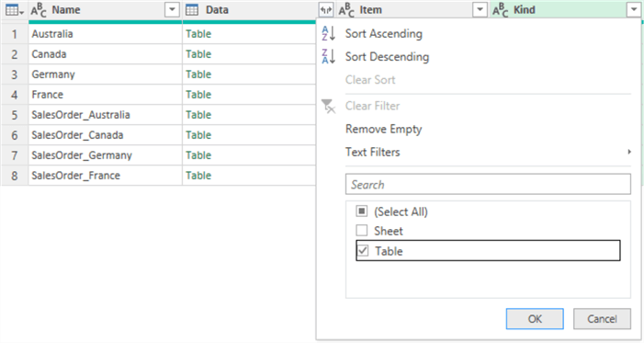
Task: Click the Kind column header
Action: pos(567,10)
